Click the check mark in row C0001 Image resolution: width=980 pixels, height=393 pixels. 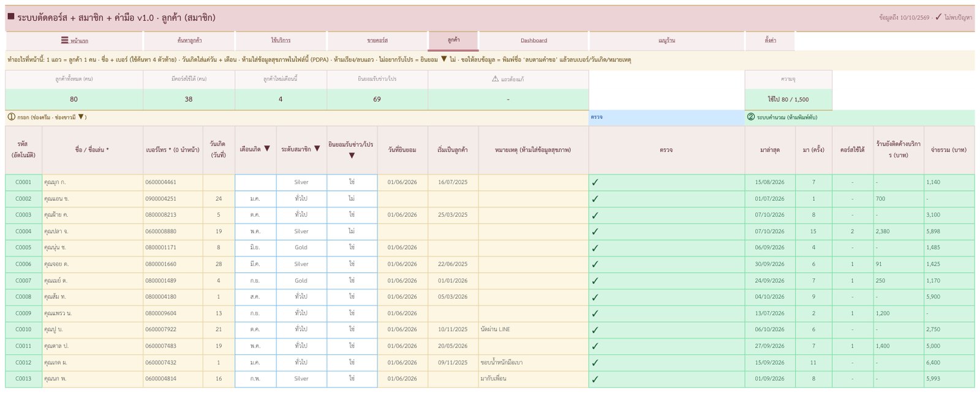595,182
